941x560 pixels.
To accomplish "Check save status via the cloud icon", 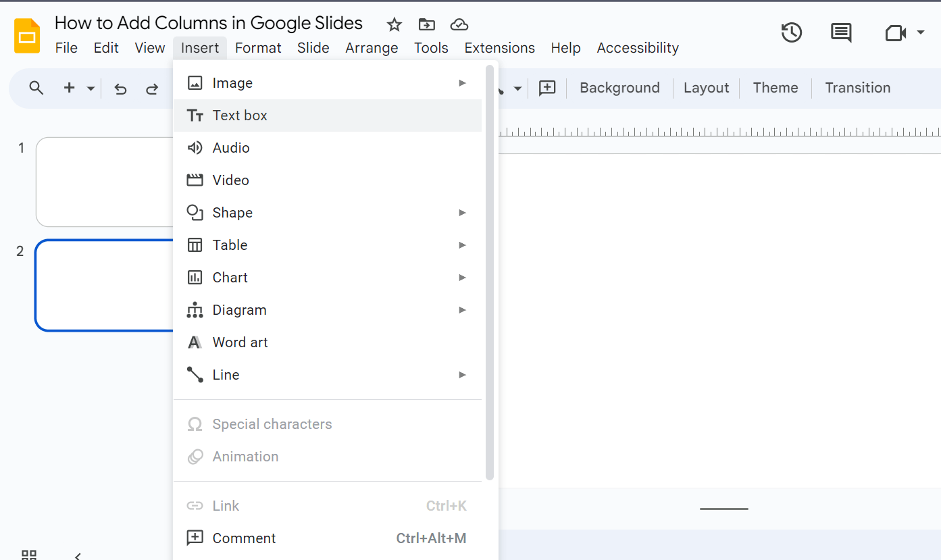I will point(459,24).
